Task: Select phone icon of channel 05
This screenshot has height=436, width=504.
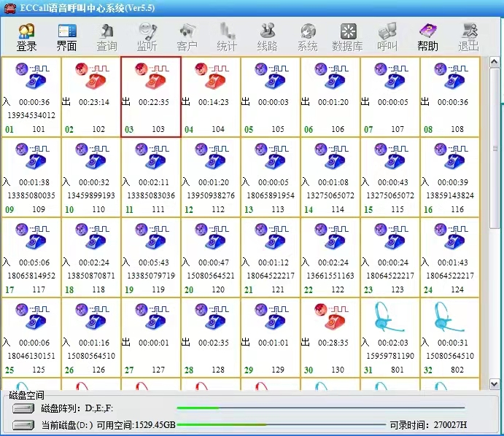Action: pos(271,76)
